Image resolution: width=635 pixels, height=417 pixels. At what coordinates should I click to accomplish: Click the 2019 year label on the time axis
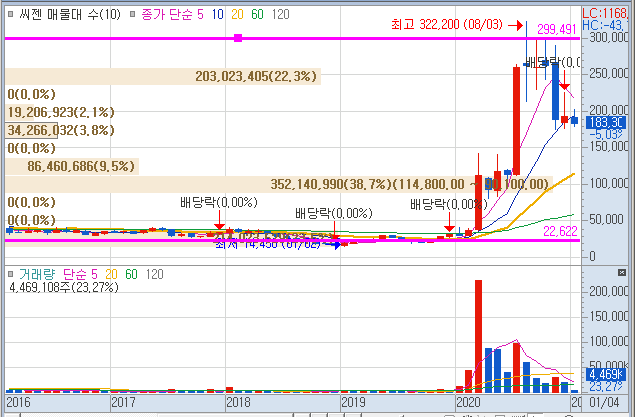(x=354, y=402)
